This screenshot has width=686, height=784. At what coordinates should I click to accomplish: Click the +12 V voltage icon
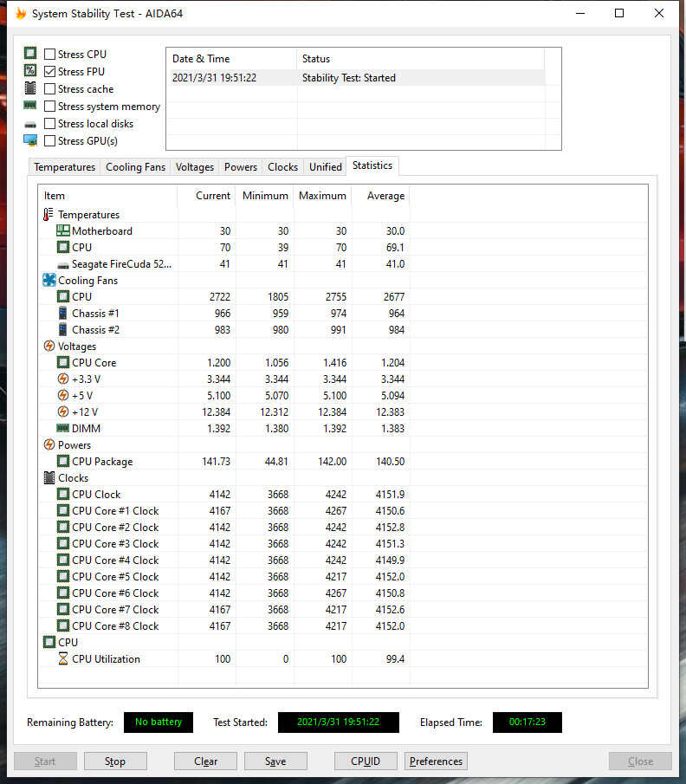pos(62,411)
